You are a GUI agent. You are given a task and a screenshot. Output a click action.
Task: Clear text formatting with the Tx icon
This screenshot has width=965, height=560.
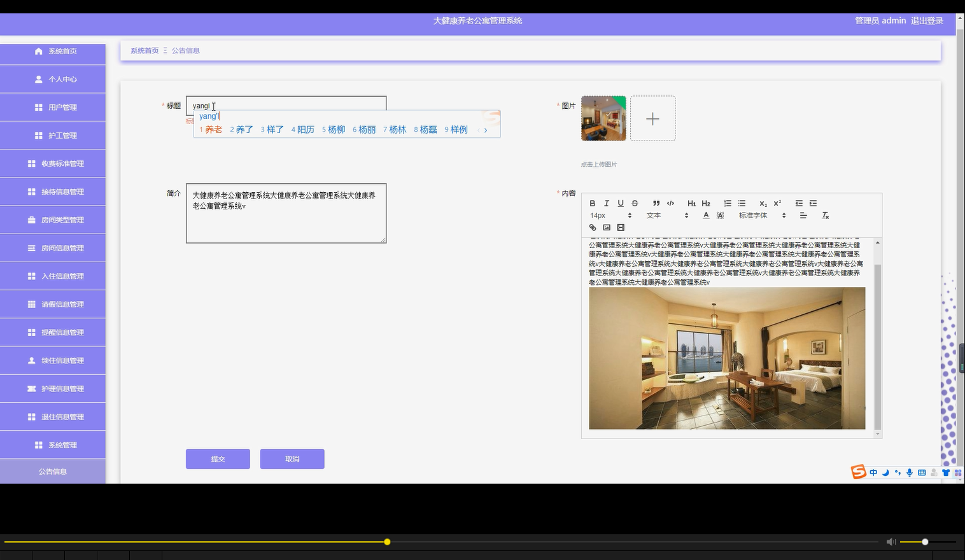point(825,216)
